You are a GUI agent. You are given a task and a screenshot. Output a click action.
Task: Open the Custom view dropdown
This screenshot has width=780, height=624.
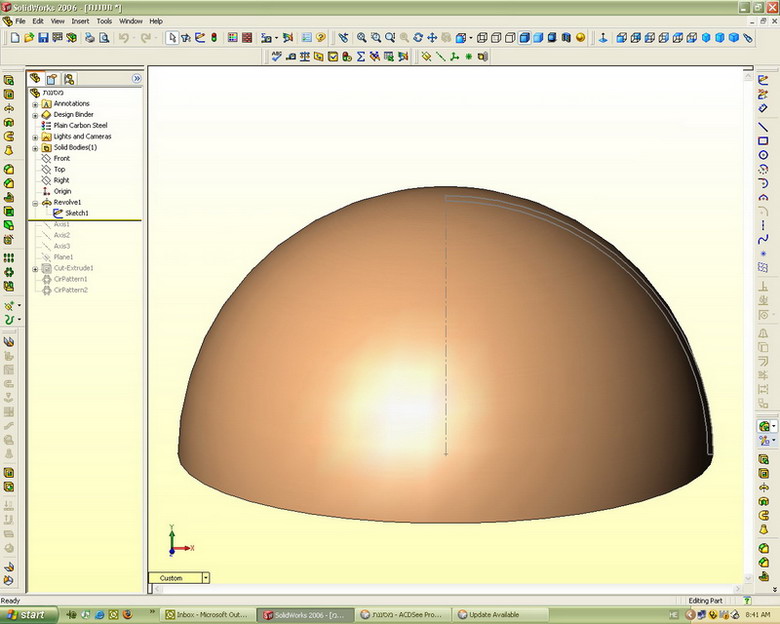(205, 578)
